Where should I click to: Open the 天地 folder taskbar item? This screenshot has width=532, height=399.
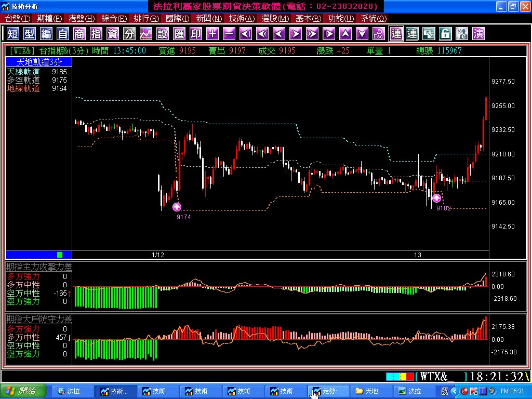[x=370, y=391]
